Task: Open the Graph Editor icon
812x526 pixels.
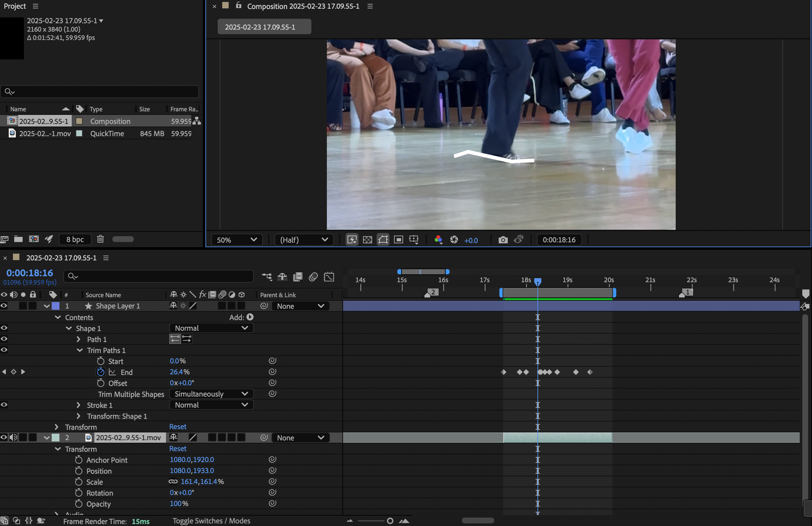Action: pos(329,277)
